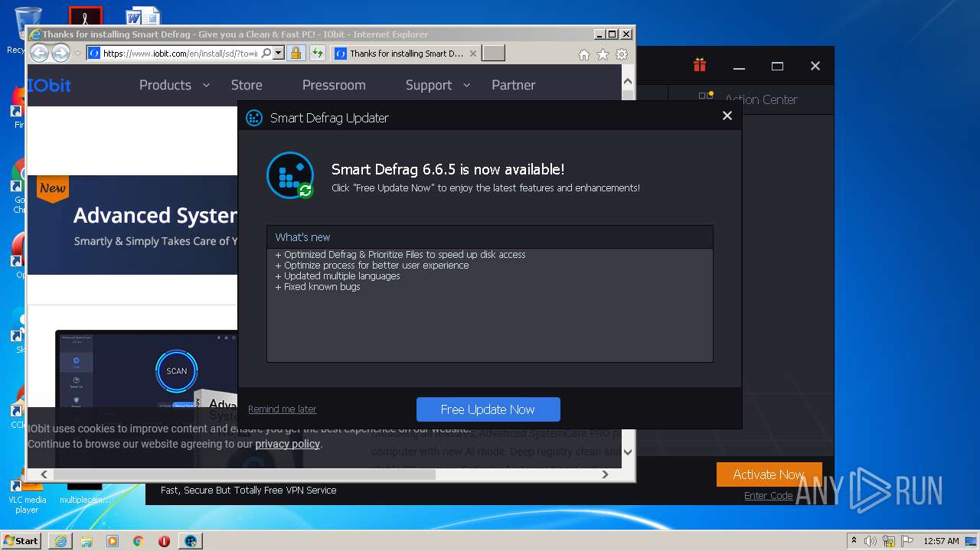Click the Smart Defrag logo icon in updater
Screen dimensions: 980x551
click(290, 175)
